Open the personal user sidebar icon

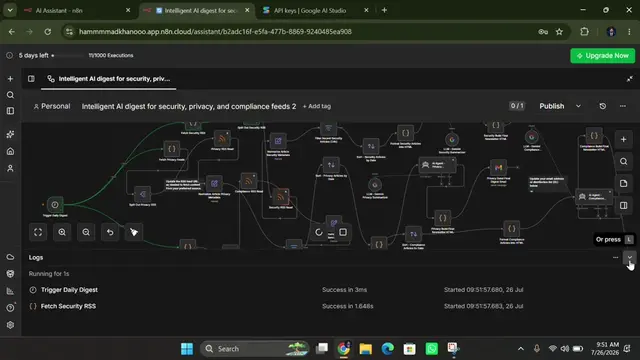(x=10, y=168)
